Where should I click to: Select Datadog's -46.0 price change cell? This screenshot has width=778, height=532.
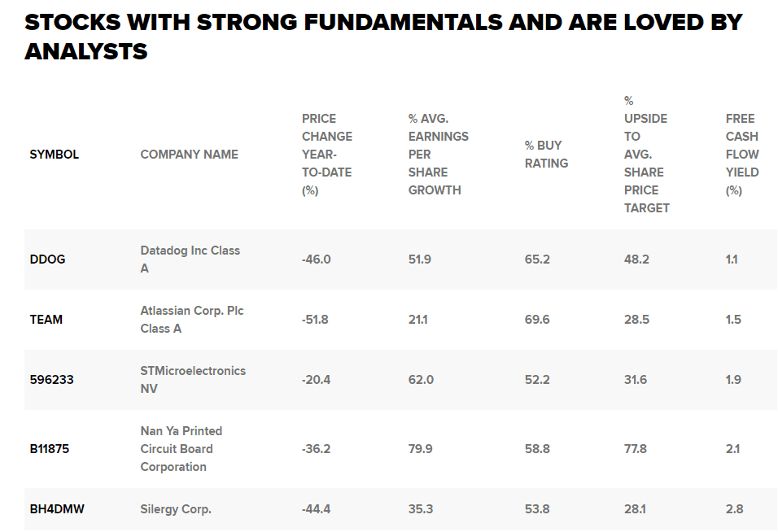(x=317, y=259)
